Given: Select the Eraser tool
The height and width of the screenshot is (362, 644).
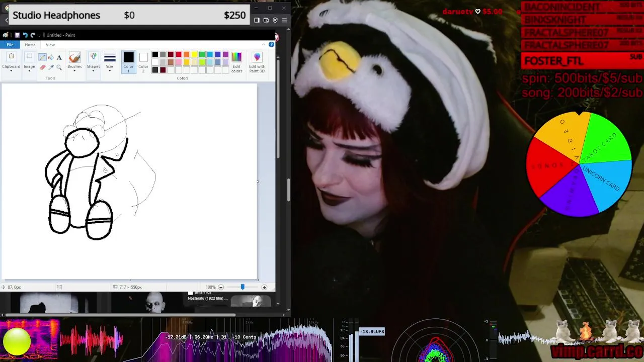Looking at the screenshot, I should click(x=42, y=67).
